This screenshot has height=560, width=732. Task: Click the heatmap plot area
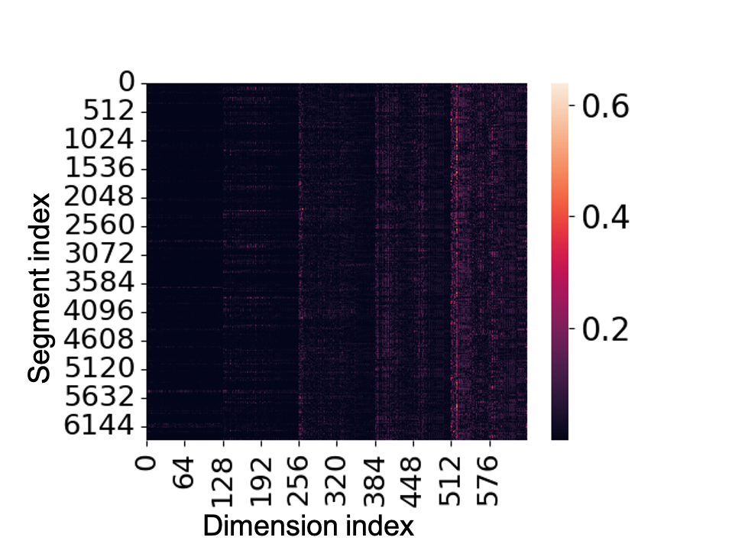pyautogui.click(x=337, y=261)
